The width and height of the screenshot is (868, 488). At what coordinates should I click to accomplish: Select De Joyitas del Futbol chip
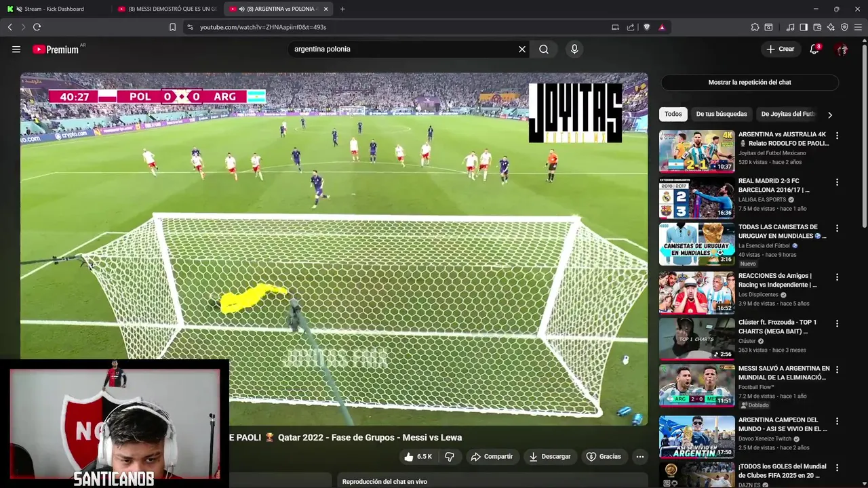[x=788, y=114]
